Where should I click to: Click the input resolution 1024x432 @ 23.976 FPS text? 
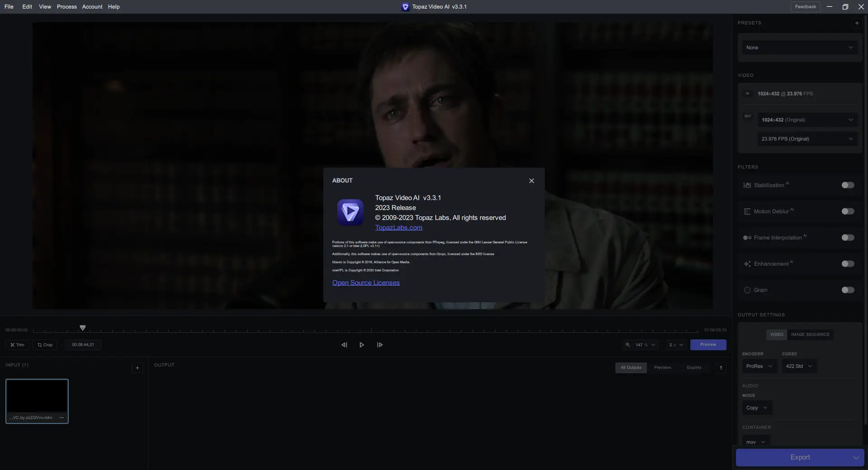click(785, 94)
